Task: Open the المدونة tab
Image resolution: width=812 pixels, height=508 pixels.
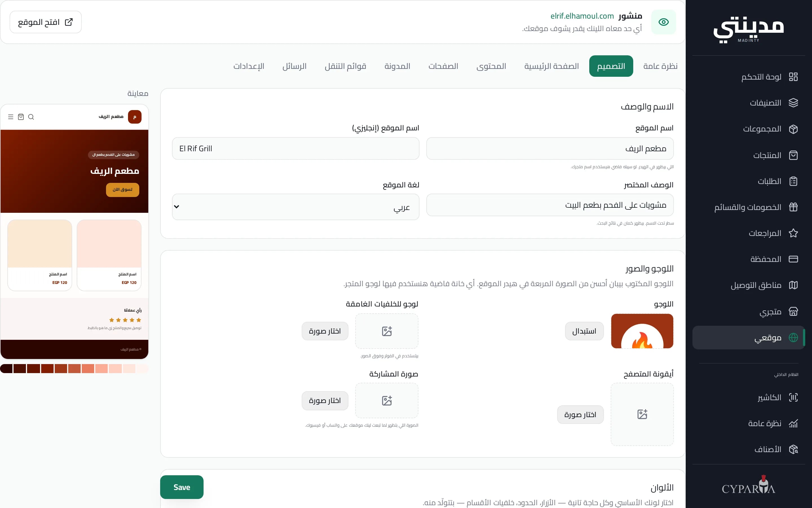Action: tap(397, 66)
